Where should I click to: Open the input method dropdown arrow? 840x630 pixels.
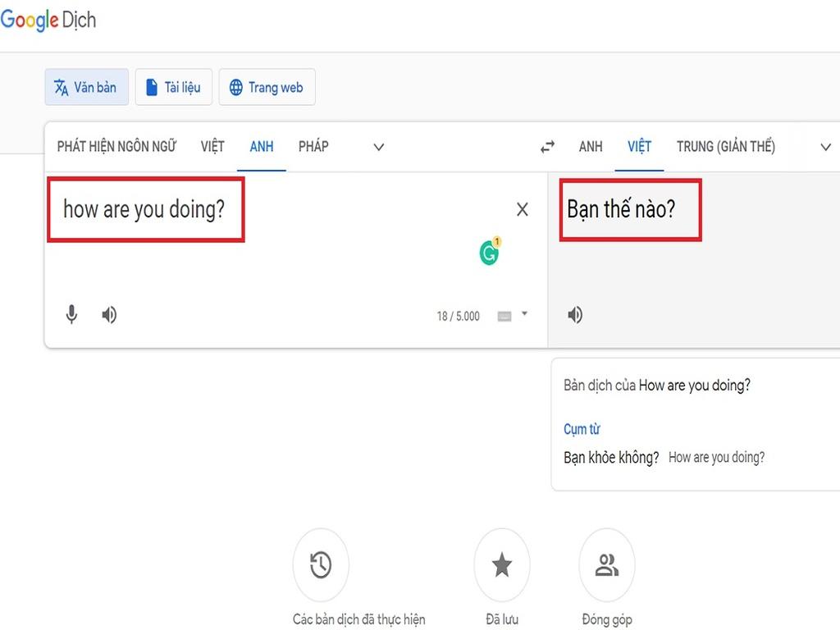click(x=523, y=316)
